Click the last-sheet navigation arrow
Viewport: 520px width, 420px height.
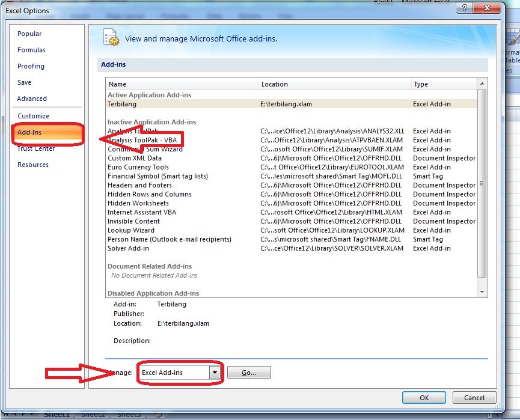click(x=33, y=415)
